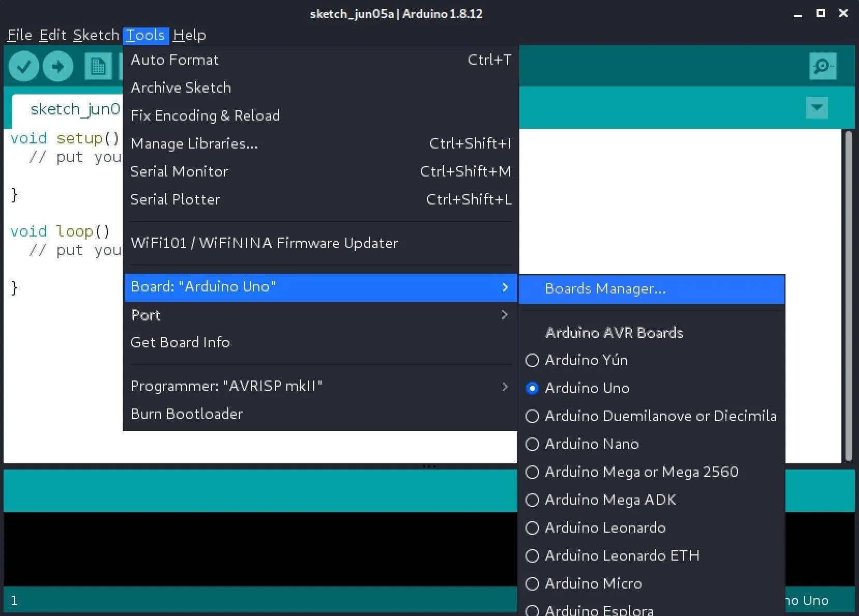
Task: Open the Help menu
Action: tap(190, 35)
